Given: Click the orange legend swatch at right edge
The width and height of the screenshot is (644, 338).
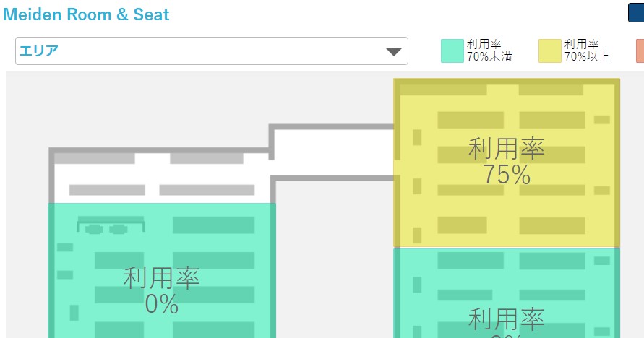Looking at the screenshot, I should tap(640, 51).
